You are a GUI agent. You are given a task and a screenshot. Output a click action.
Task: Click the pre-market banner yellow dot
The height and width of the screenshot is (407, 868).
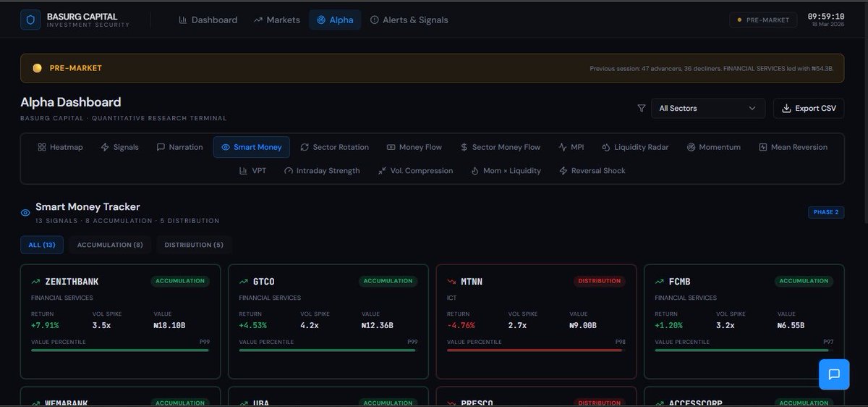click(x=38, y=68)
